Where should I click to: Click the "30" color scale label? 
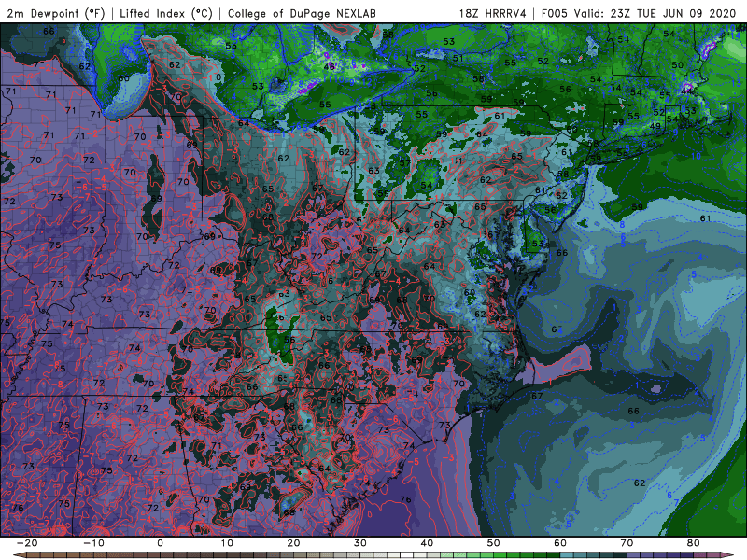360,543
